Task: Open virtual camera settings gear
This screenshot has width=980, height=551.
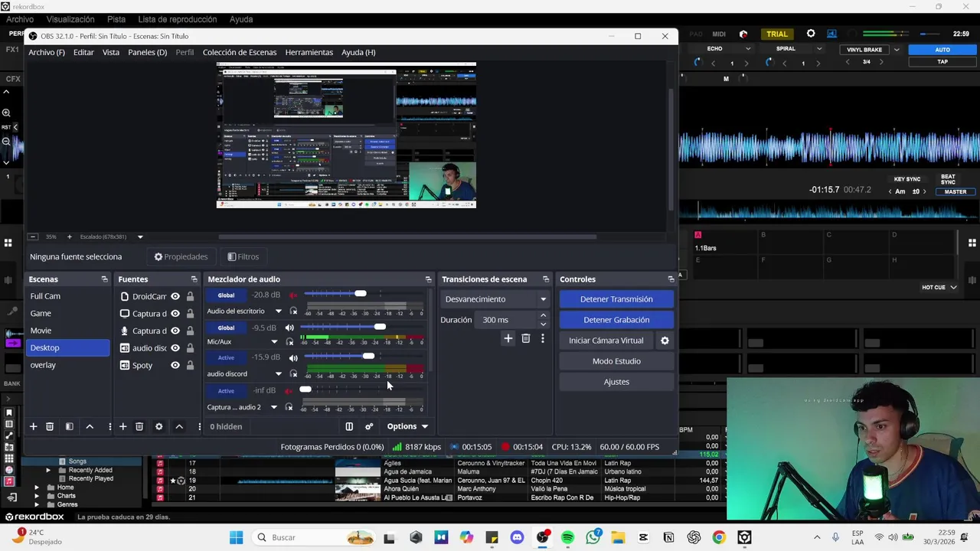Action: 665,341
